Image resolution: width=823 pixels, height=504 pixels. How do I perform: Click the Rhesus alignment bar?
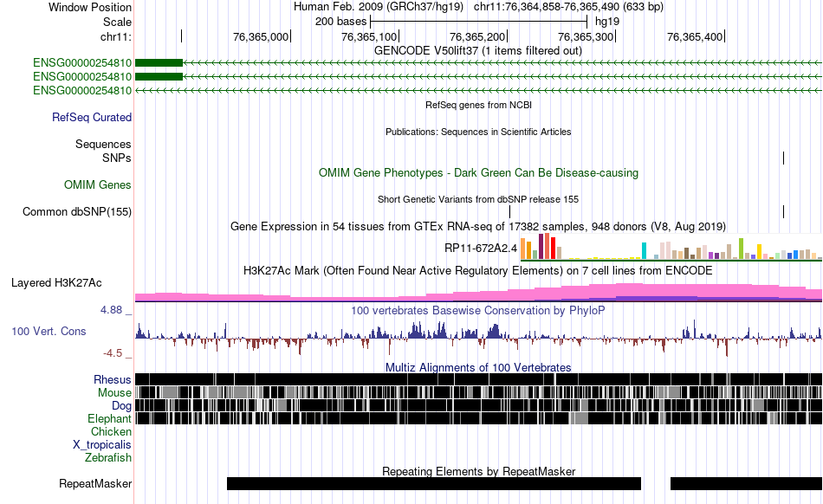point(478,379)
